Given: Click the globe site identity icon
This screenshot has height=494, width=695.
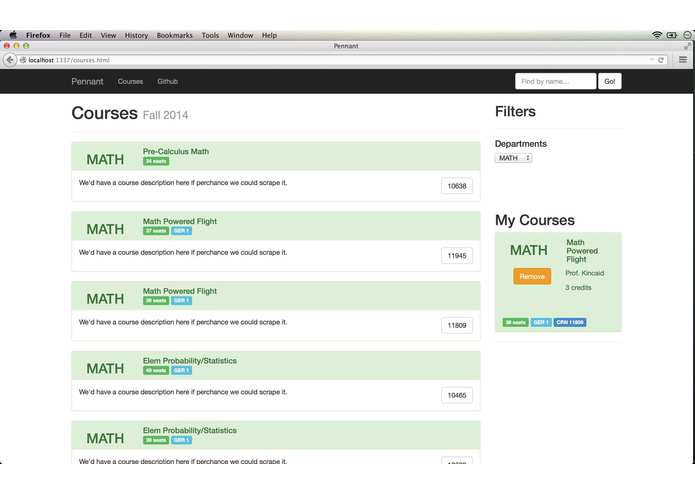Looking at the screenshot, I should point(23,60).
